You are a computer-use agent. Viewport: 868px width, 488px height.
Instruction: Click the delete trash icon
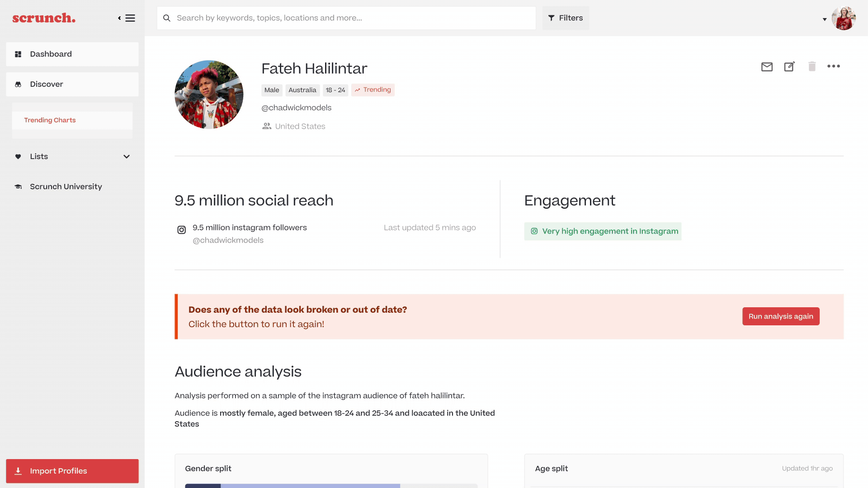(812, 66)
